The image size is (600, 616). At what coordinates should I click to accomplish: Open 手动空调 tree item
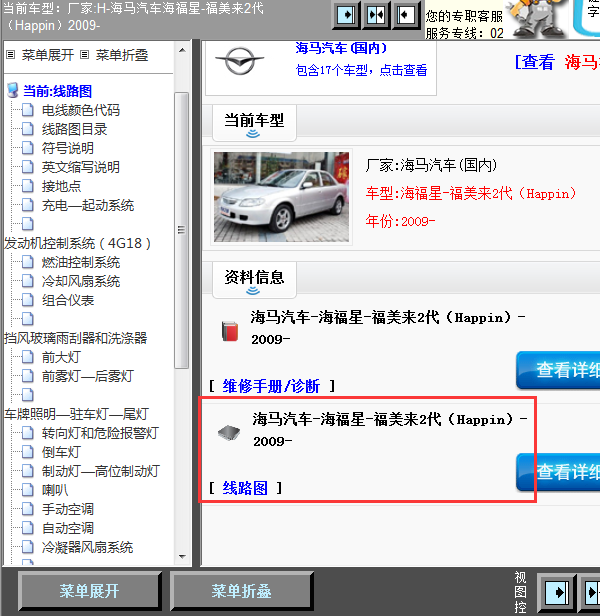point(68,509)
